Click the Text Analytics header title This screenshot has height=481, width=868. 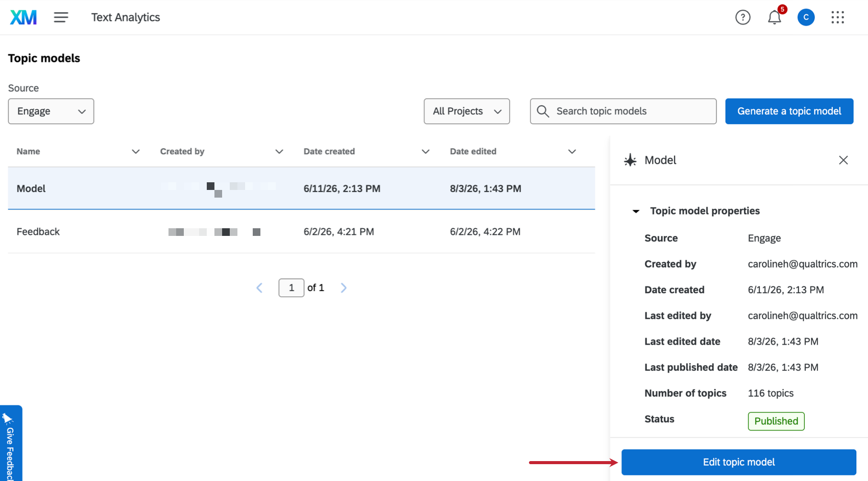[126, 17]
